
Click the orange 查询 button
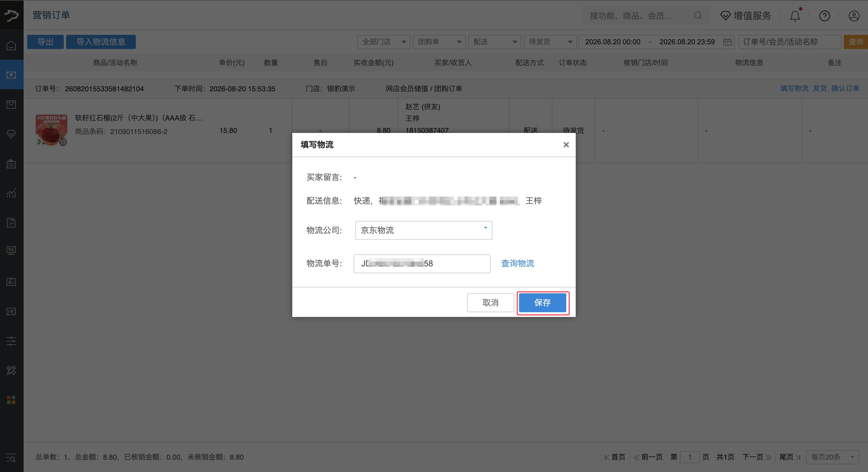[856, 42]
